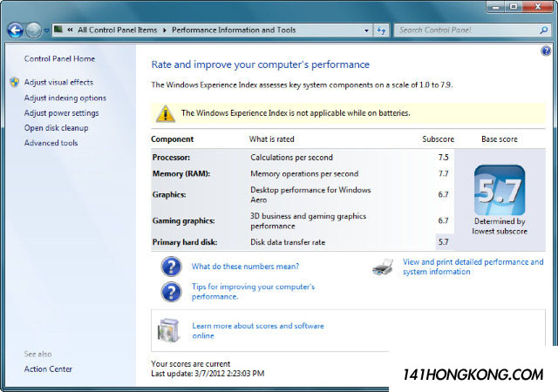The width and height of the screenshot is (558, 392).
Task: Click the yellow battery warning triangle icon
Action: click(166, 113)
